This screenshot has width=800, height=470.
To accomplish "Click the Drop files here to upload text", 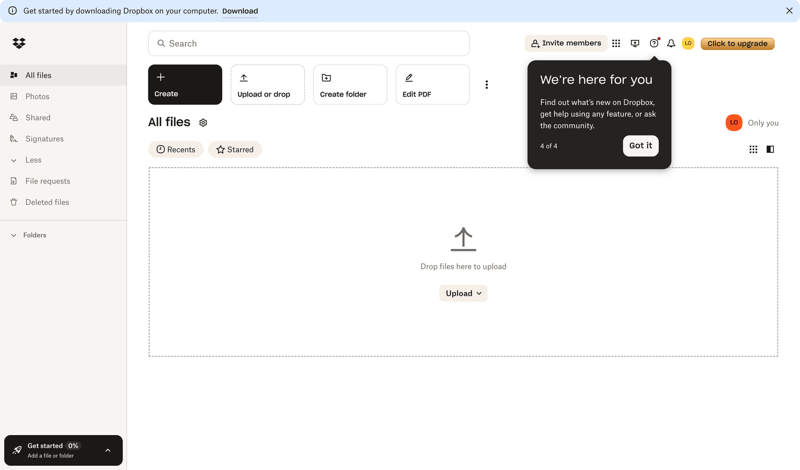I will (x=463, y=266).
